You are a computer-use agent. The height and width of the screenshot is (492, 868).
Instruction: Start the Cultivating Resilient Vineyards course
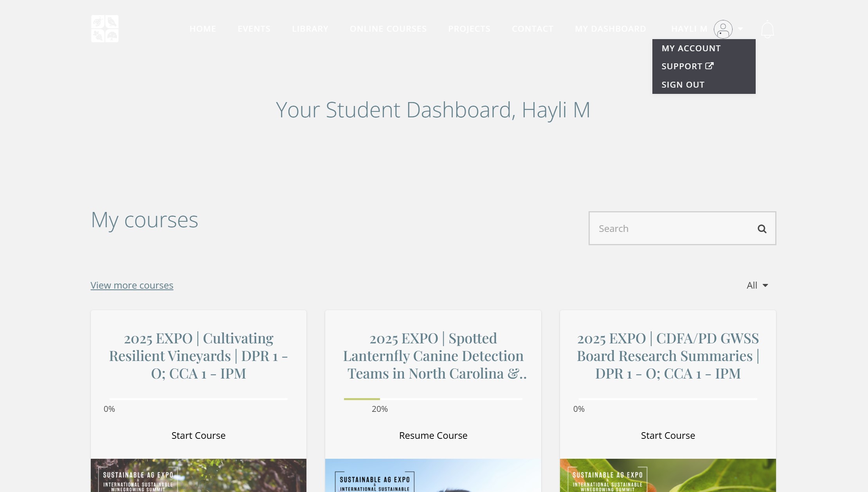pyautogui.click(x=198, y=435)
